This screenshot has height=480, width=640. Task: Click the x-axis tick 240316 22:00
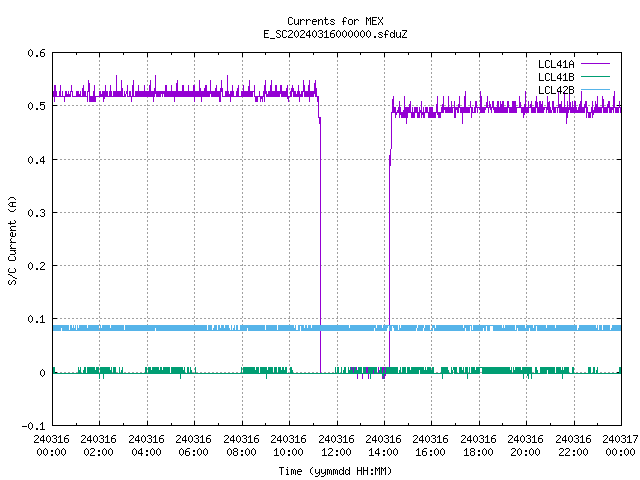[573, 445]
